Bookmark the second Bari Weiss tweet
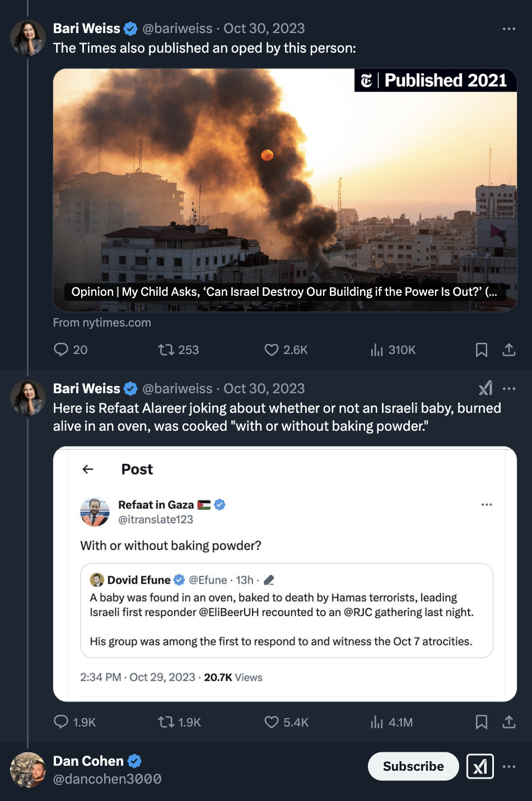 [481, 722]
